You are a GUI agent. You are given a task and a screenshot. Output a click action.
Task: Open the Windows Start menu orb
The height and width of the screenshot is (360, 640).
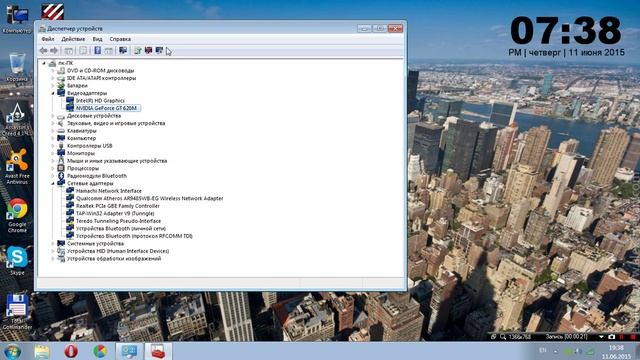(x=12, y=351)
